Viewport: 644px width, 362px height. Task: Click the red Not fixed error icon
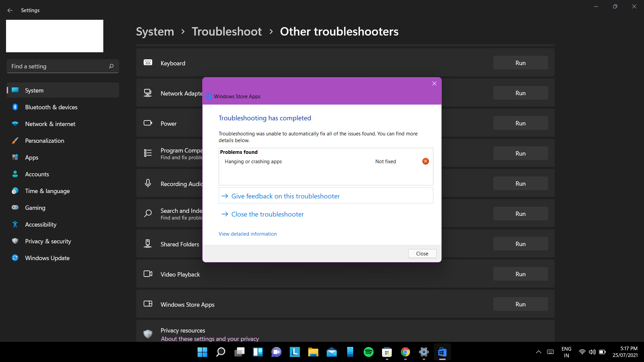(425, 161)
